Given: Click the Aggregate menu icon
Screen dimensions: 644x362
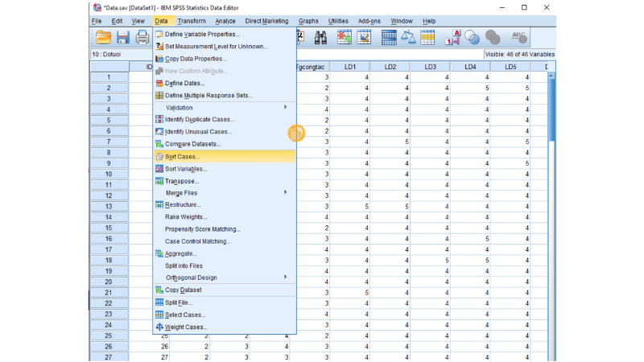Looking at the screenshot, I should coord(159,253).
